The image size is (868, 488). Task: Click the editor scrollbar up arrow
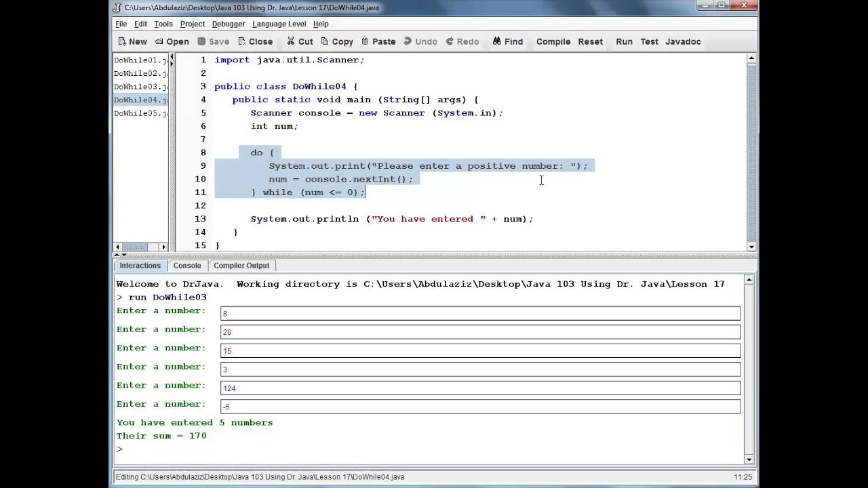(x=751, y=59)
